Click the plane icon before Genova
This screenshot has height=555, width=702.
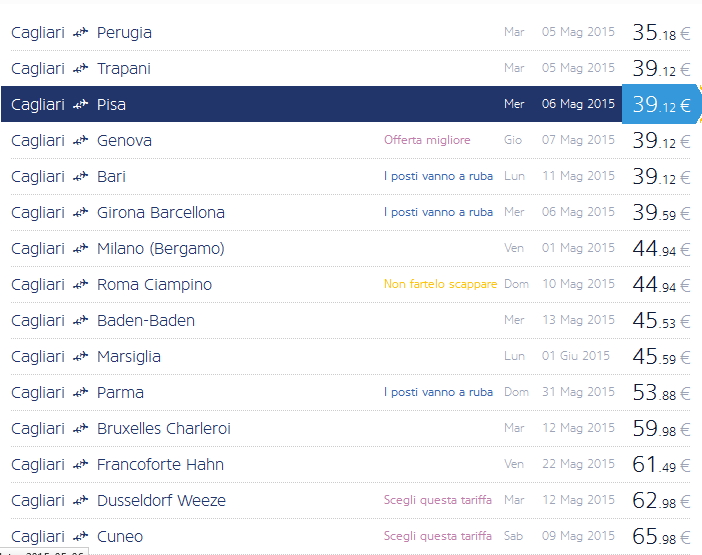(81, 141)
